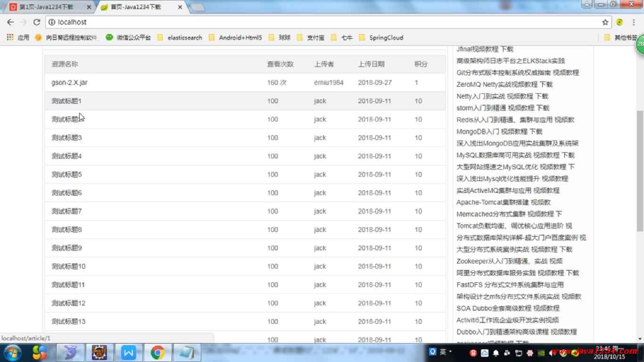644x362 pixels.
Task: Open the elasticsearch bookmark folder
Action: pyautogui.click(x=180, y=38)
